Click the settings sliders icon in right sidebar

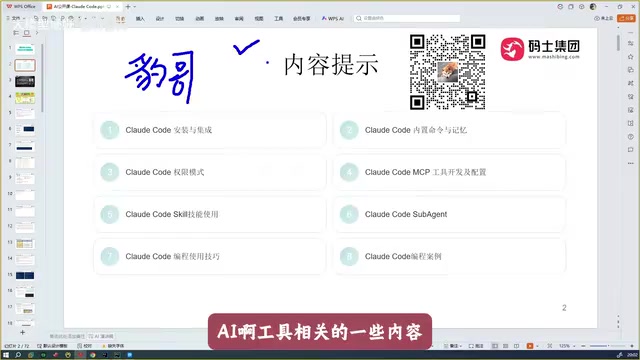[631, 43]
